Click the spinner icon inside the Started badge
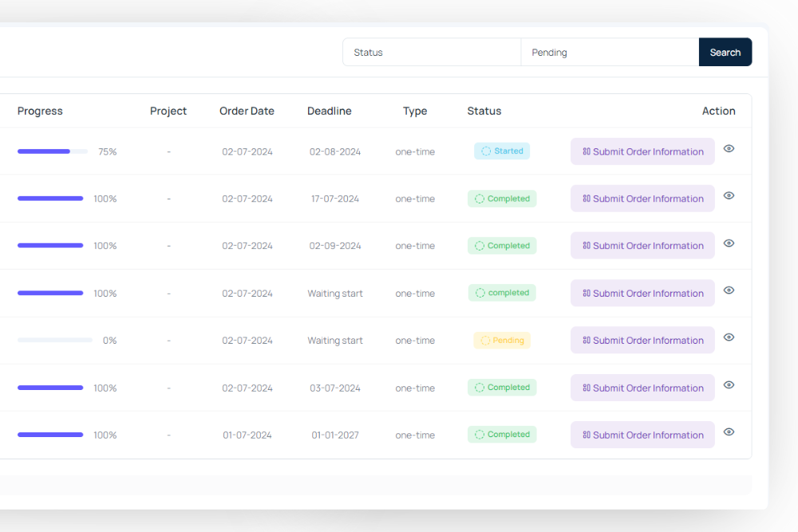The width and height of the screenshot is (798, 532). pos(485,151)
